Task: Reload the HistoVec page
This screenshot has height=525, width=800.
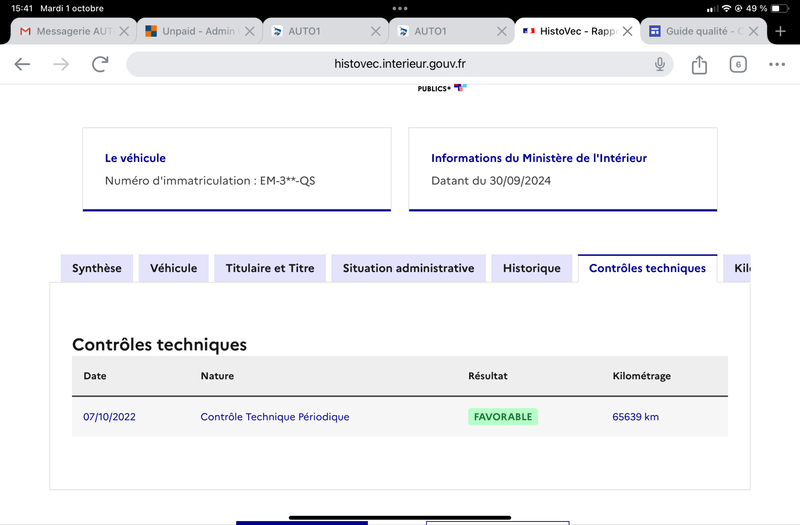Action: point(100,64)
